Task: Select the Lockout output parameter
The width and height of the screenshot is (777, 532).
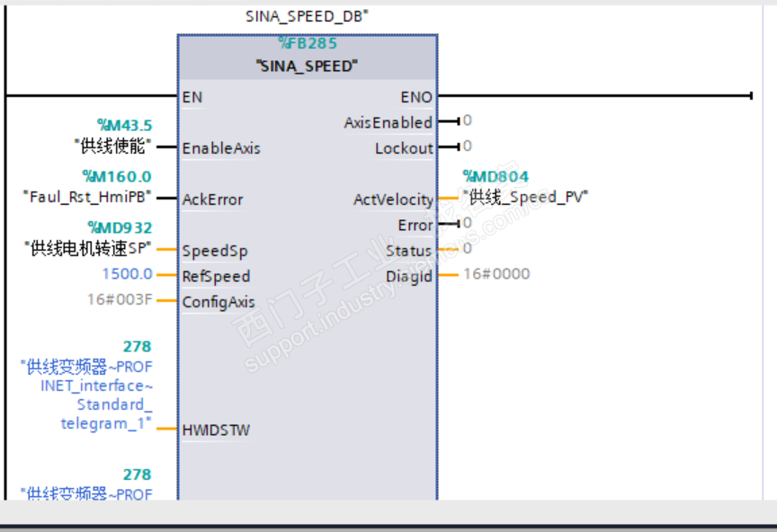Action: [404, 148]
